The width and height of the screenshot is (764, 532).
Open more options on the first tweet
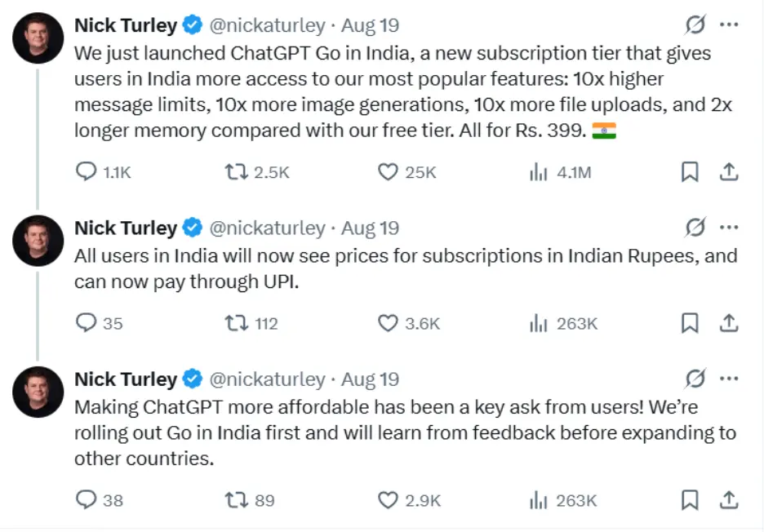point(729,24)
